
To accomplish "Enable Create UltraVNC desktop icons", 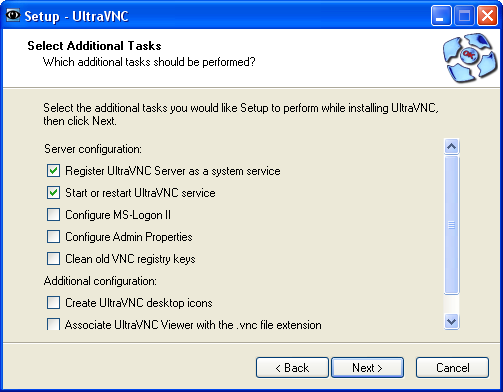I will (53, 303).
